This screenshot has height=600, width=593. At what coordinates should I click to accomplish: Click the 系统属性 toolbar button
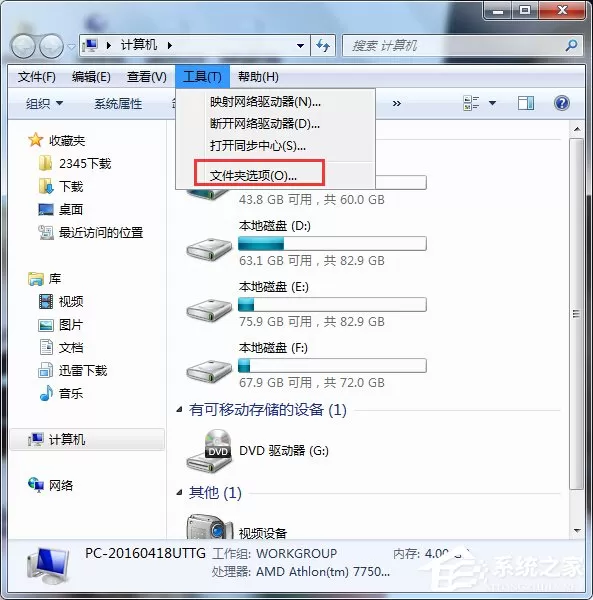click(118, 104)
